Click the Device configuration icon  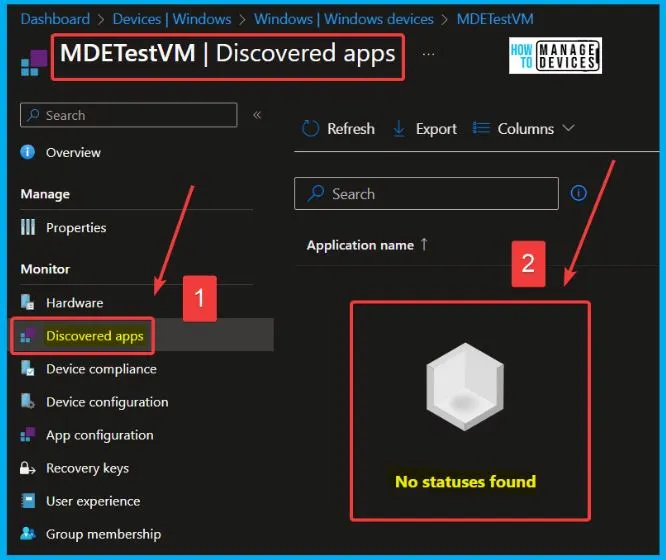click(x=28, y=401)
